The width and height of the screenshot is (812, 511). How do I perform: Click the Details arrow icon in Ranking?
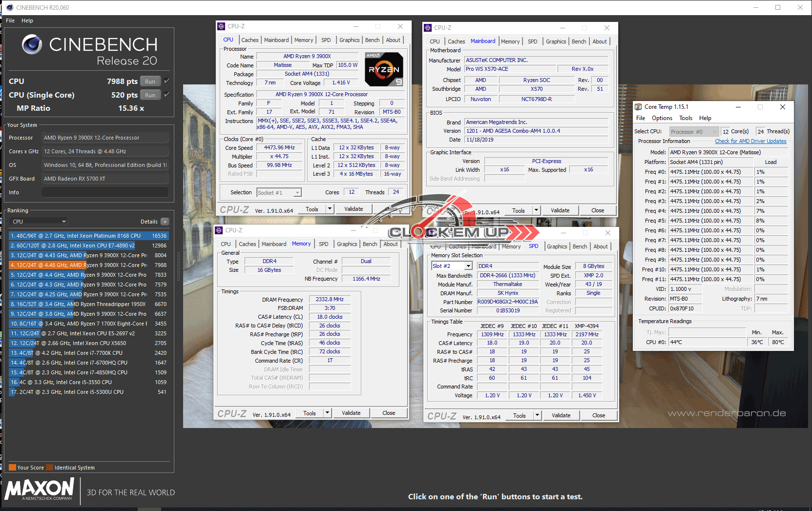tap(165, 222)
